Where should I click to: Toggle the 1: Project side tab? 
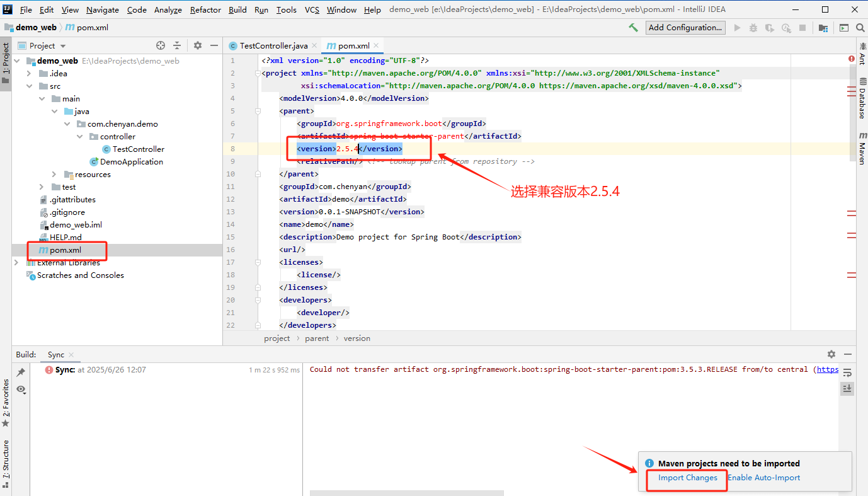click(6, 64)
